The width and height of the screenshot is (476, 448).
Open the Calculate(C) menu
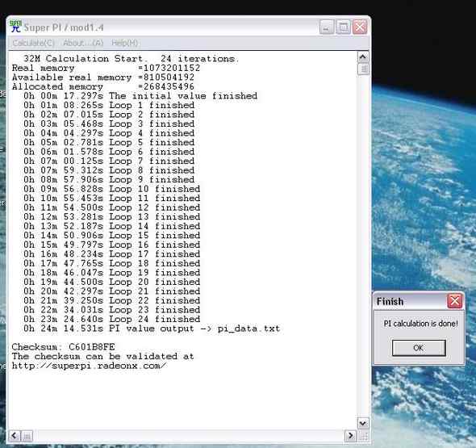[x=33, y=43]
